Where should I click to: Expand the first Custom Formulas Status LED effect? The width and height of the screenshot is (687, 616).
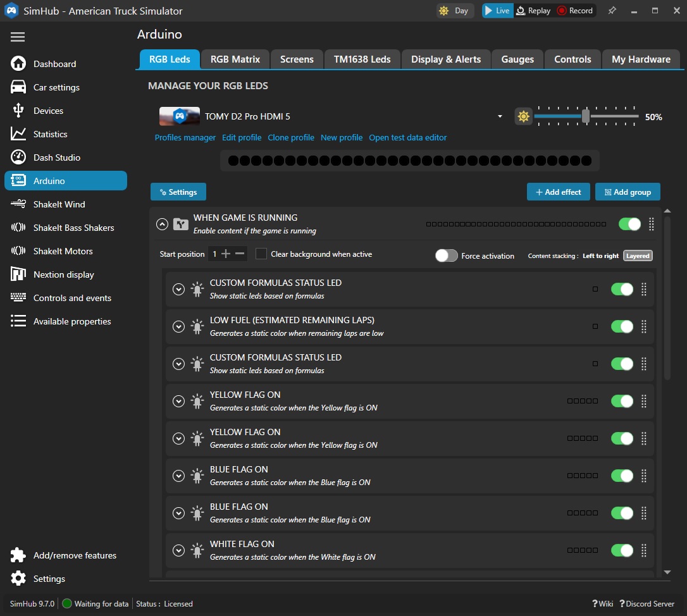[x=179, y=289]
